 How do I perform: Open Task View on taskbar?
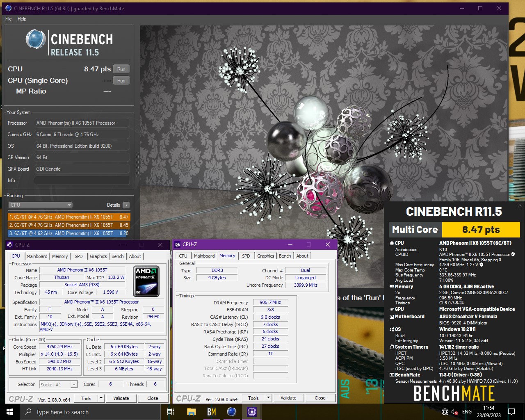click(171, 412)
